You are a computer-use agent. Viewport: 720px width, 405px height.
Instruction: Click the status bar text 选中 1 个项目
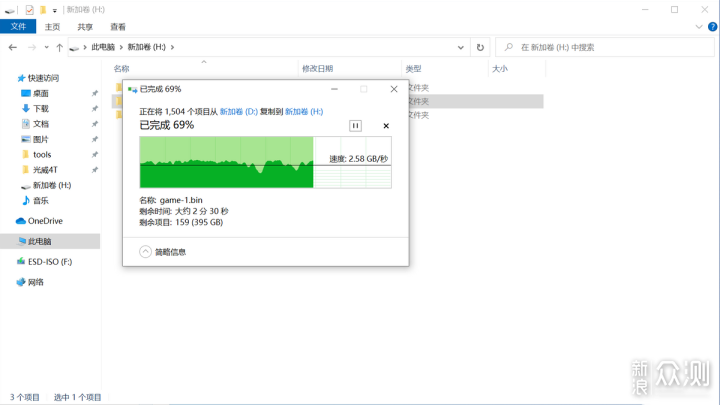coord(77,397)
